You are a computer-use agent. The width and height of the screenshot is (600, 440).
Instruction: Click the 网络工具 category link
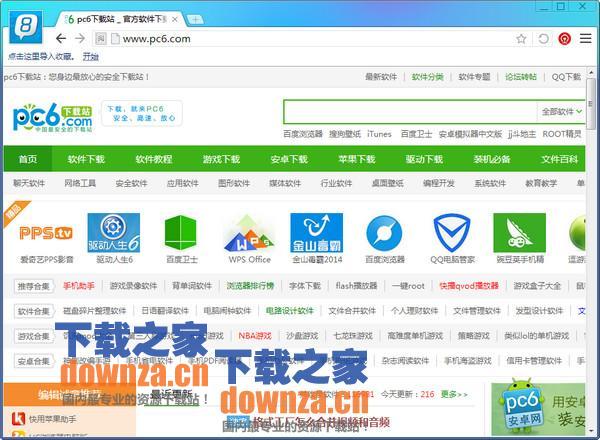(80, 183)
